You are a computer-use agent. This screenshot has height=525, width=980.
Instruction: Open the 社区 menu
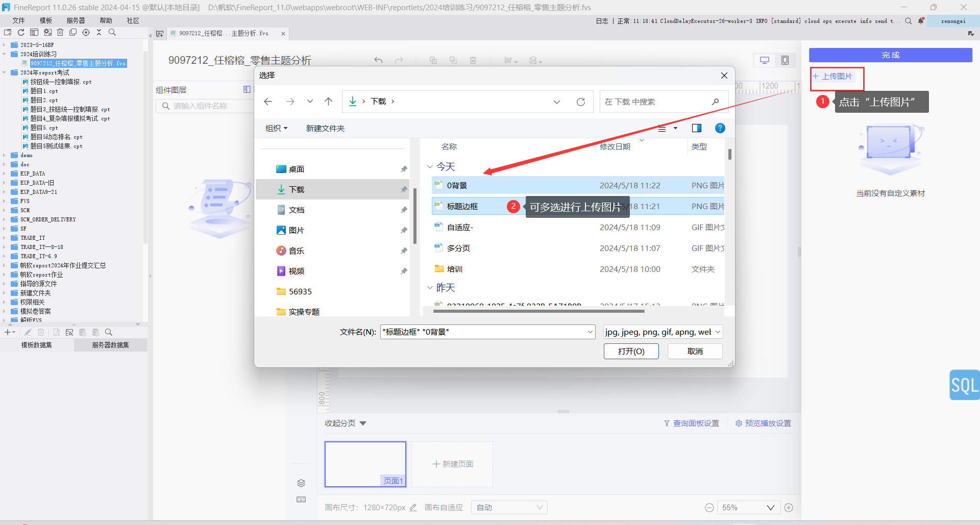pos(133,21)
